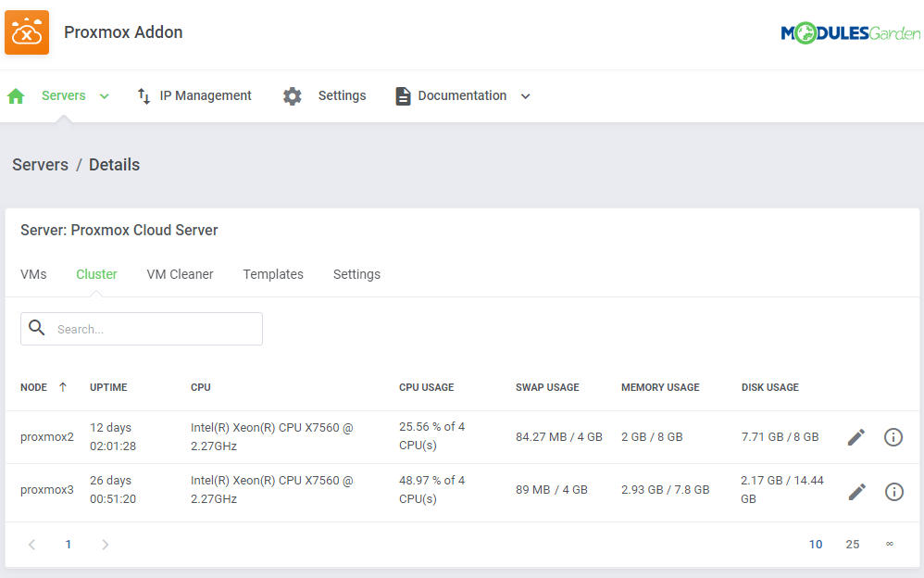
Task: Select page number 1
Action: [x=69, y=545]
